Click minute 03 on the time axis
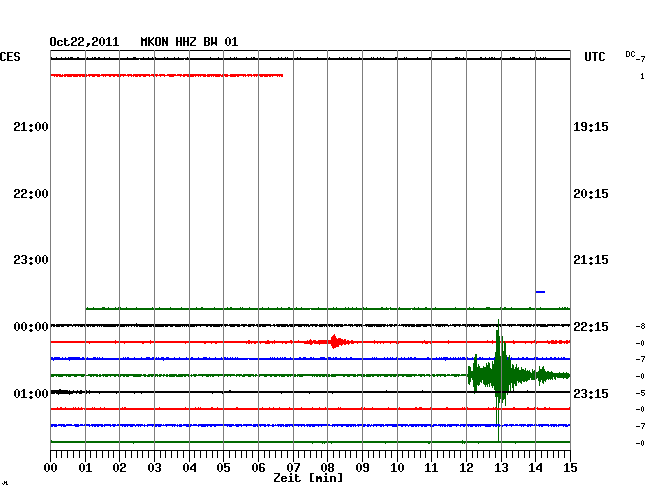 click(x=155, y=468)
